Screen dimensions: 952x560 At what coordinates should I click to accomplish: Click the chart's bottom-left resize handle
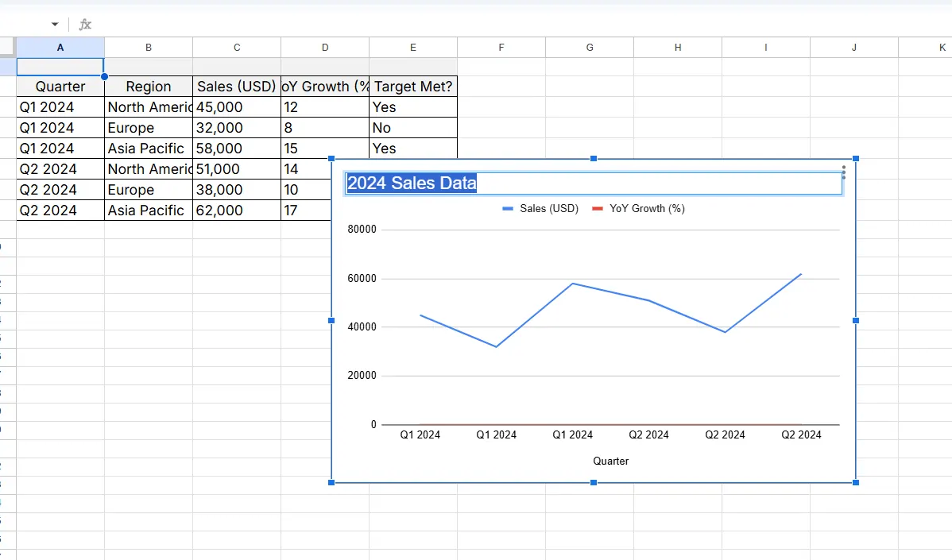click(x=331, y=482)
